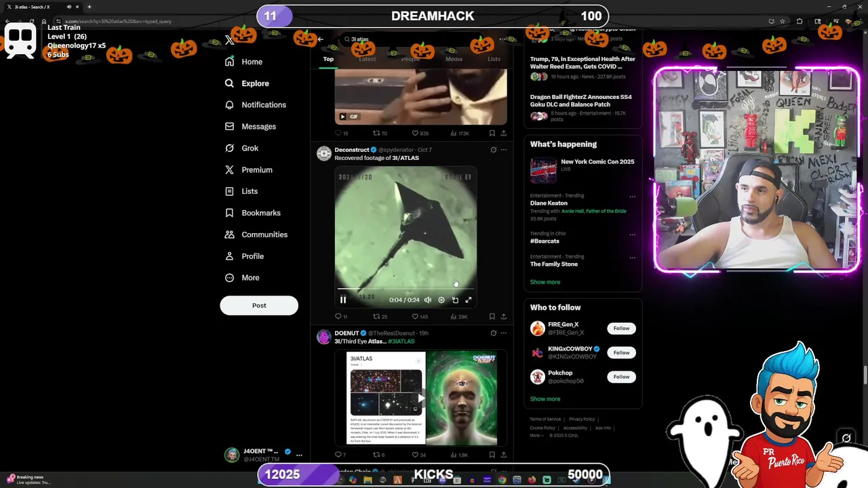
Task: Share the Deconstruct post
Action: (x=503, y=317)
